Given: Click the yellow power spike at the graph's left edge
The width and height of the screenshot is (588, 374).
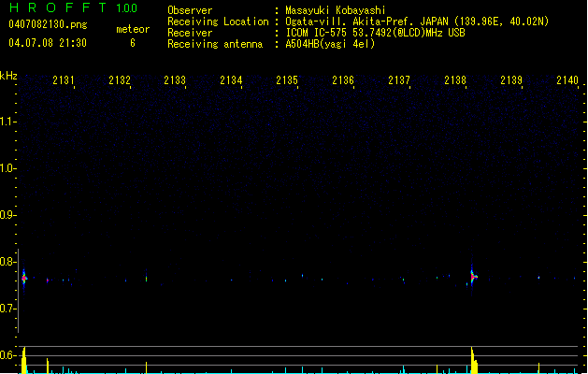Looking at the screenshot, I should 24,361.
